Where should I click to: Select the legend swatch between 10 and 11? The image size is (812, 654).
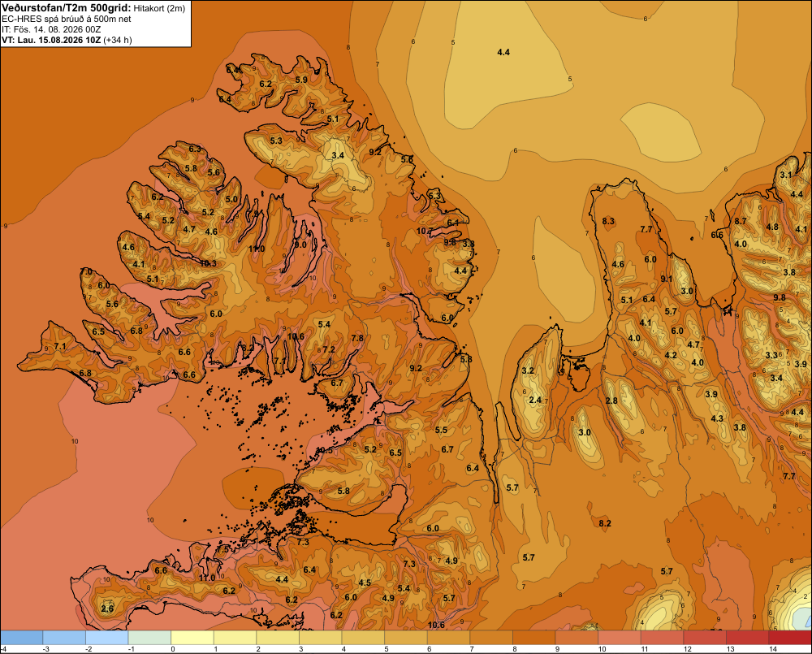pos(620,638)
